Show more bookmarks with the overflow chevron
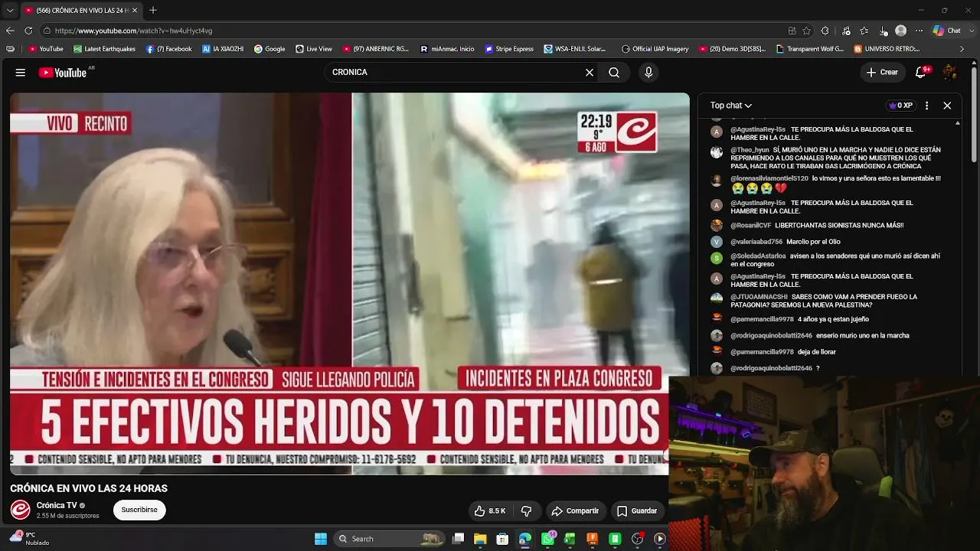This screenshot has height=551, width=980. (x=962, y=49)
